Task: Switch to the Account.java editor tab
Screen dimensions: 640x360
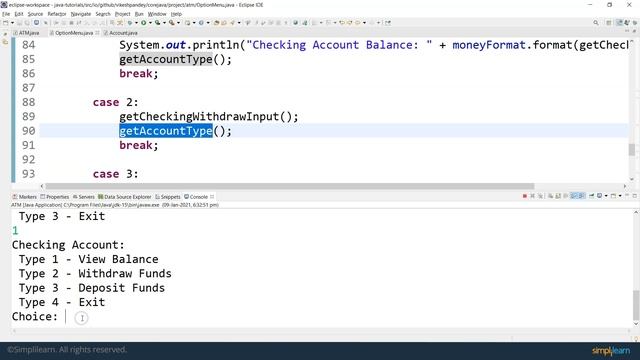Action: pos(121,33)
